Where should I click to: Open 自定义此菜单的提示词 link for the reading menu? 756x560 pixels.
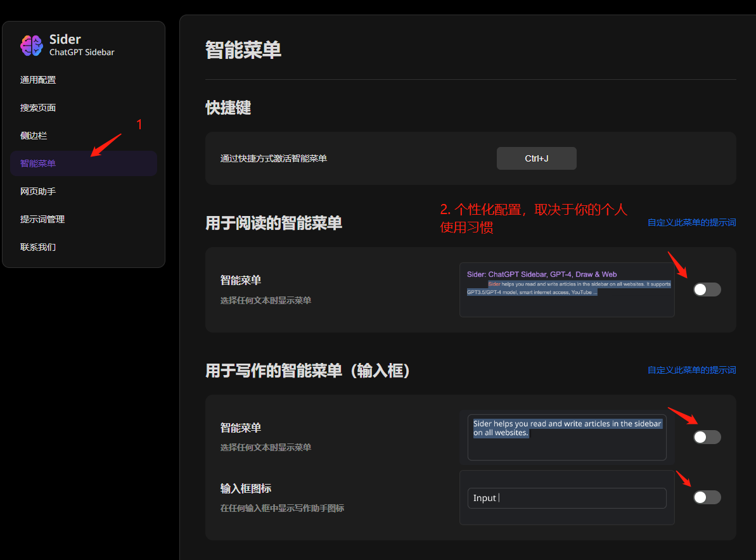coord(691,223)
